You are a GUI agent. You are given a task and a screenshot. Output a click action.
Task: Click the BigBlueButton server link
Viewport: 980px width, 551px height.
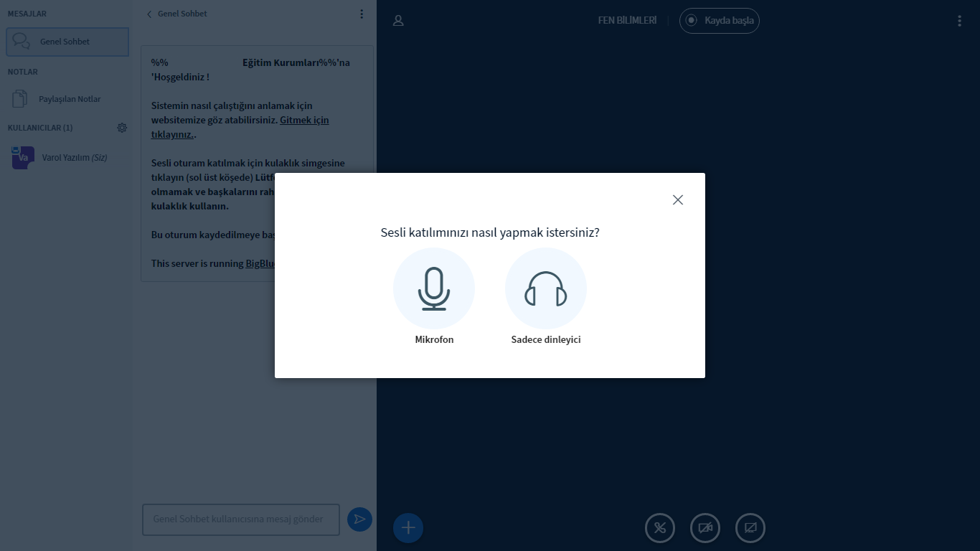(260, 263)
